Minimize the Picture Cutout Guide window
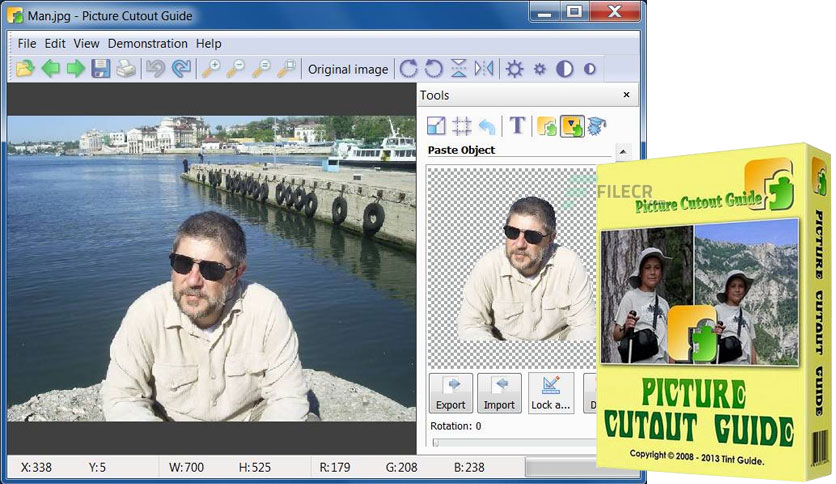The height and width of the screenshot is (484, 836). click(544, 11)
